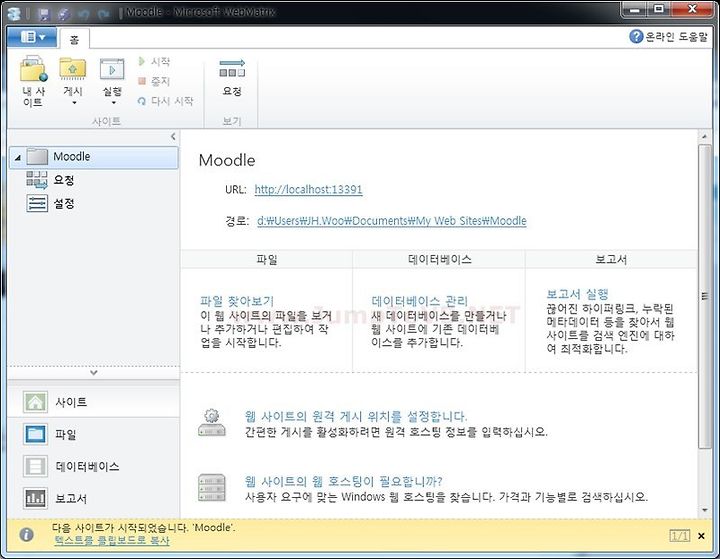Collapse the Moodle tree node triangle
Viewport: 720px width, 559px height.
point(17,158)
